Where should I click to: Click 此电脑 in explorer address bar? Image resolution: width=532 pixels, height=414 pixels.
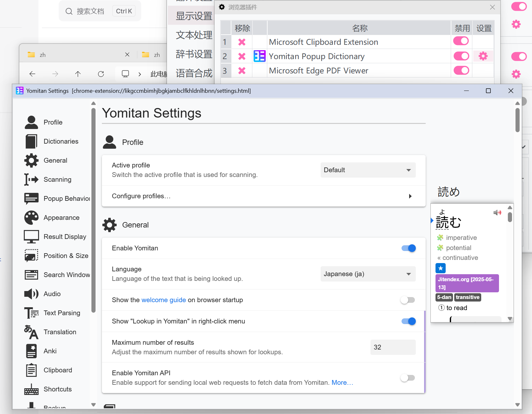point(158,74)
